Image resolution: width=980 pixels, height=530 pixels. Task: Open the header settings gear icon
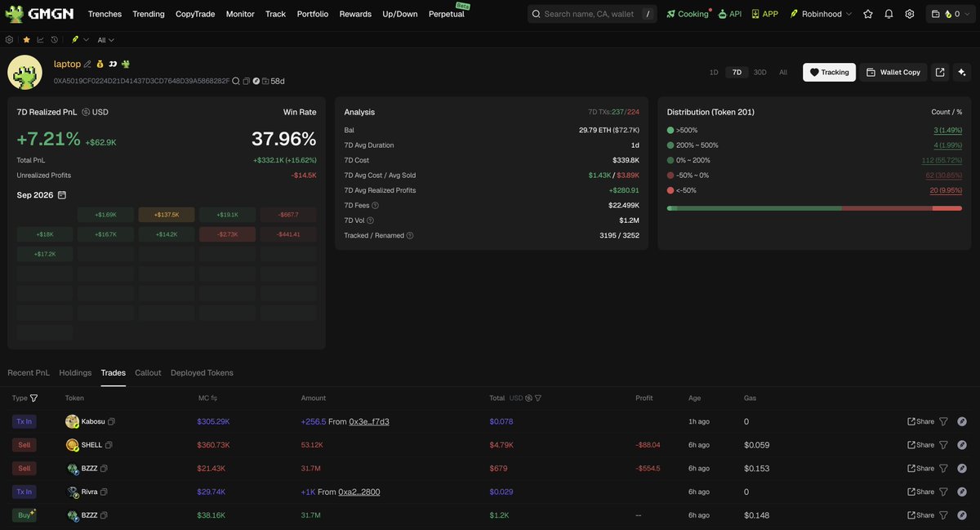click(910, 14)
